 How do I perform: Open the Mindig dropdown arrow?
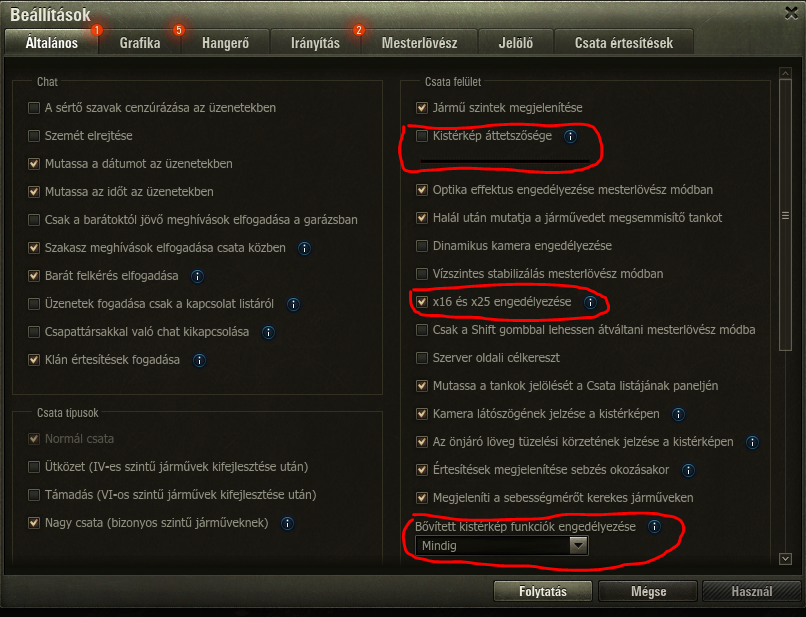pos(578,546)
